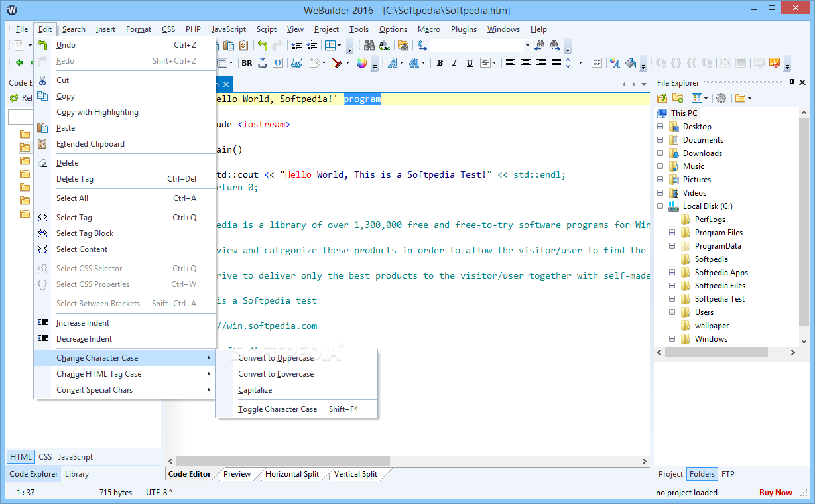Toggle the File Explorer pin

click(792, 83)
